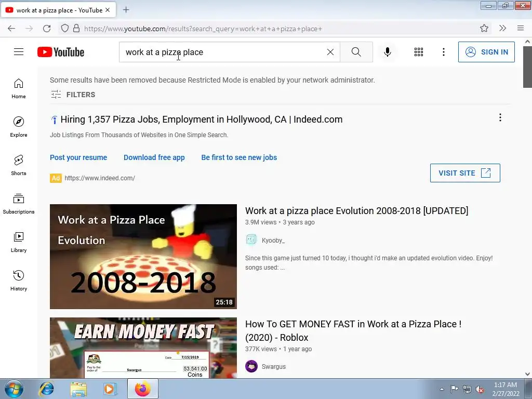
Task: Open Kyooby_ channel avatar
Action: 251,240
